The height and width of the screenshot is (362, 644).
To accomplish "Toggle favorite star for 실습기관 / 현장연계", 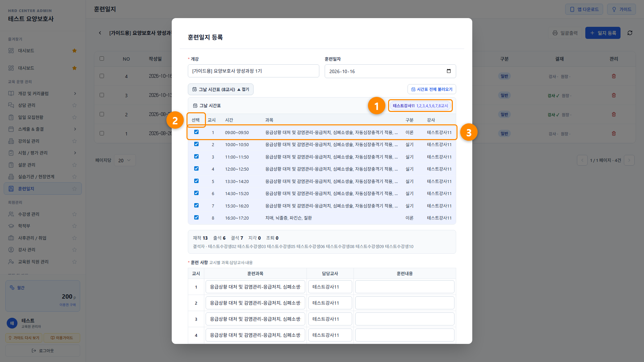I will 74,177.
